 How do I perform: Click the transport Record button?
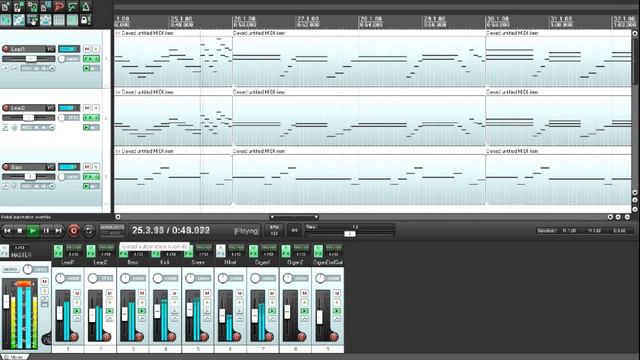point(73,231)
